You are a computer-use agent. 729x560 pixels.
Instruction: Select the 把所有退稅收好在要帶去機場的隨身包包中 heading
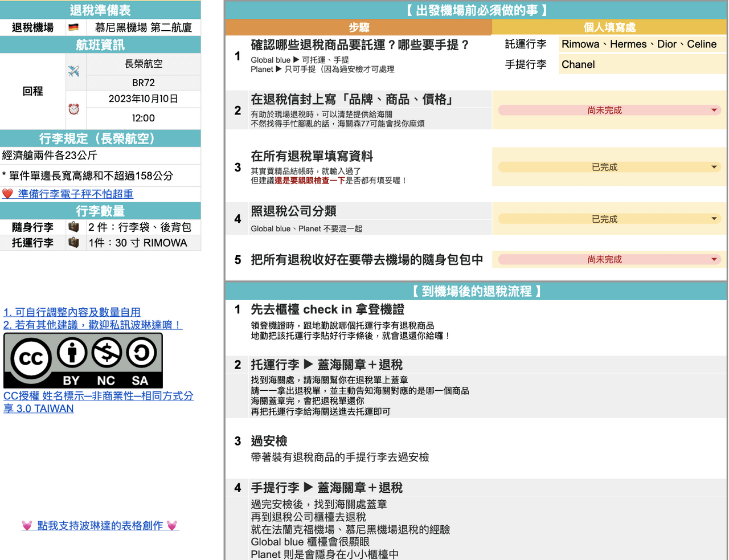pyautogui.click(x=367, y=260)
